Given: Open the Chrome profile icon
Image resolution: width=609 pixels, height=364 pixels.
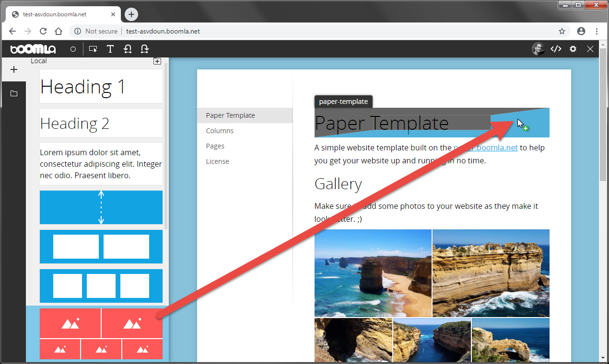Looking at the screenshot, I should tap(581, 31).
